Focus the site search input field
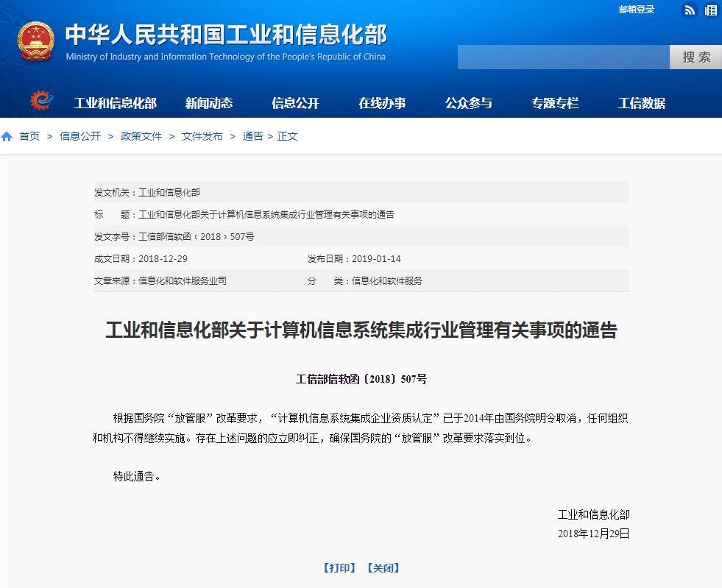The width and height of the screenshot is (722, 588). coord(564,57)
